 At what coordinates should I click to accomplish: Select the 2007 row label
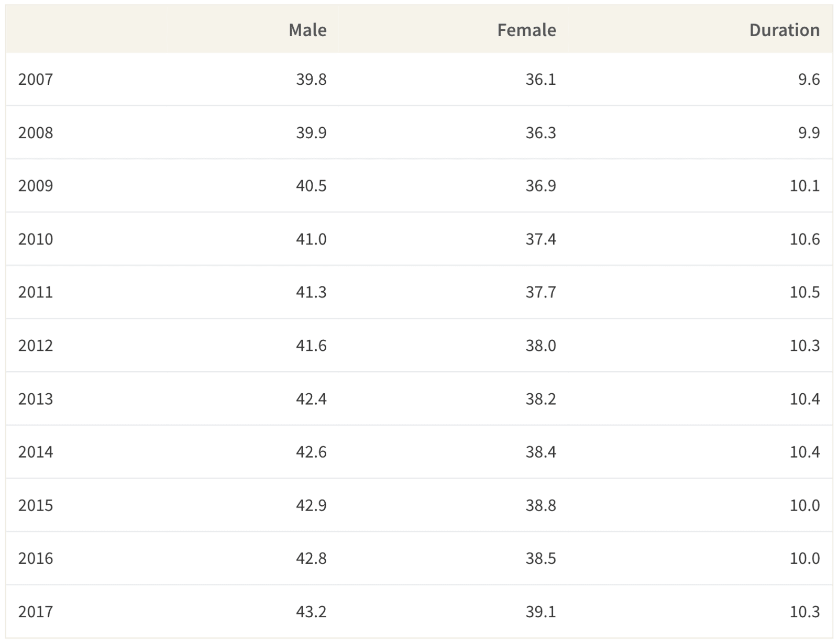(36, 80)
